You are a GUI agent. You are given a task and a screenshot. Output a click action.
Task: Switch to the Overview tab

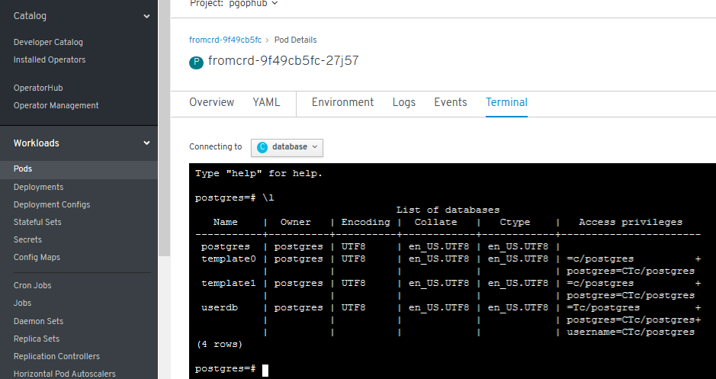[211, 102]
